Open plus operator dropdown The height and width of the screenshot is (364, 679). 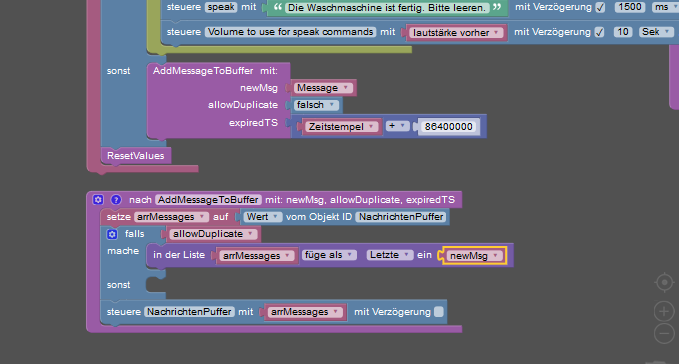click(397, 126)
